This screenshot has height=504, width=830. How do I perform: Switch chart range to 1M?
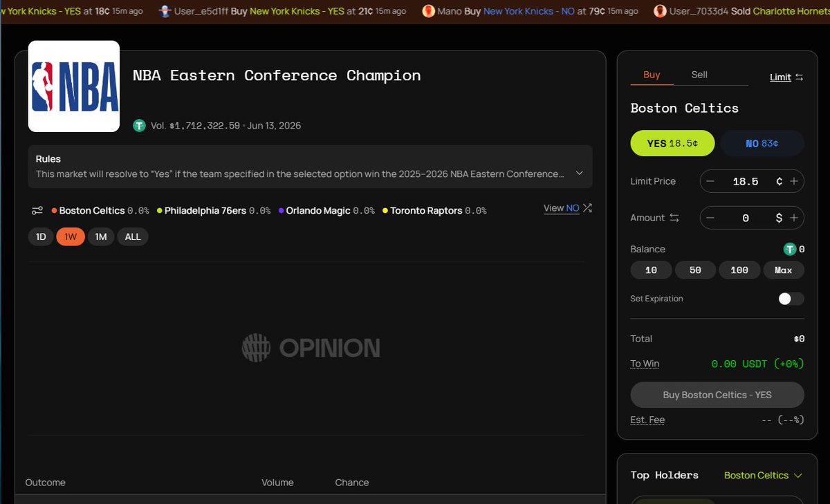101,237
